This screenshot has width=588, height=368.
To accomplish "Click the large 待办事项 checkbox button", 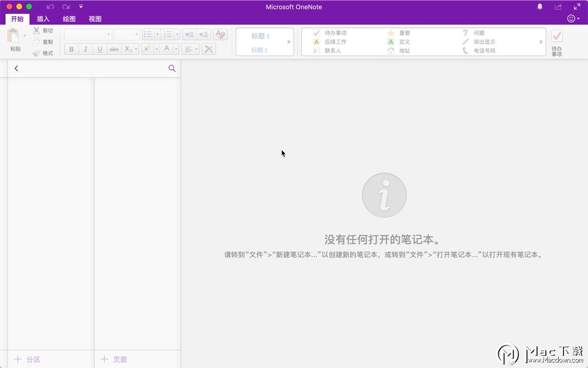I will pos(557,43).
